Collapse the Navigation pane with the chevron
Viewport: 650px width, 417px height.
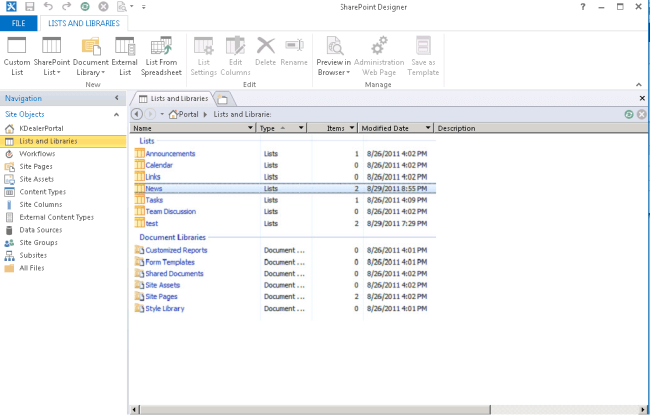pyautogui.click(x=117, y=98)
